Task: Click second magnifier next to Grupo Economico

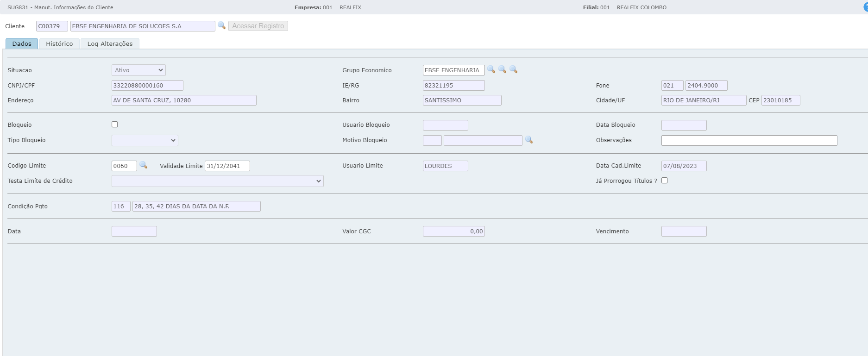Action: tap(502, 69)
